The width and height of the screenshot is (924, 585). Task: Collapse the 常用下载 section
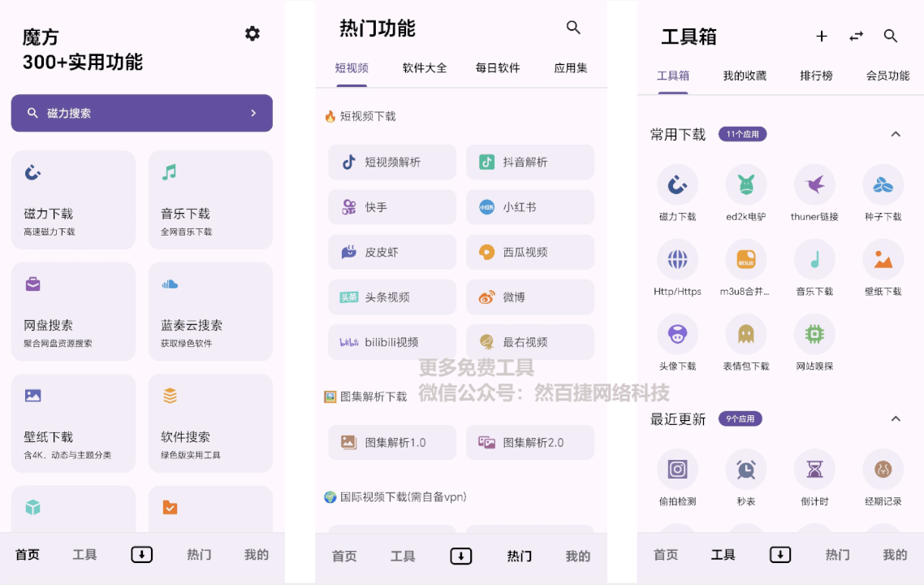[x=896, y=134]
